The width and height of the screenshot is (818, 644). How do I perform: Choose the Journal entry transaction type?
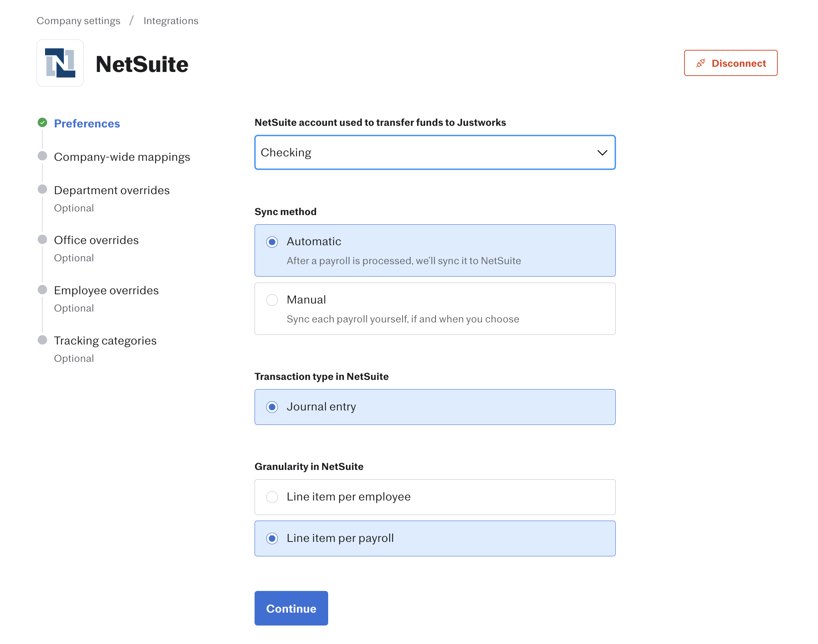tap(272, 407)
